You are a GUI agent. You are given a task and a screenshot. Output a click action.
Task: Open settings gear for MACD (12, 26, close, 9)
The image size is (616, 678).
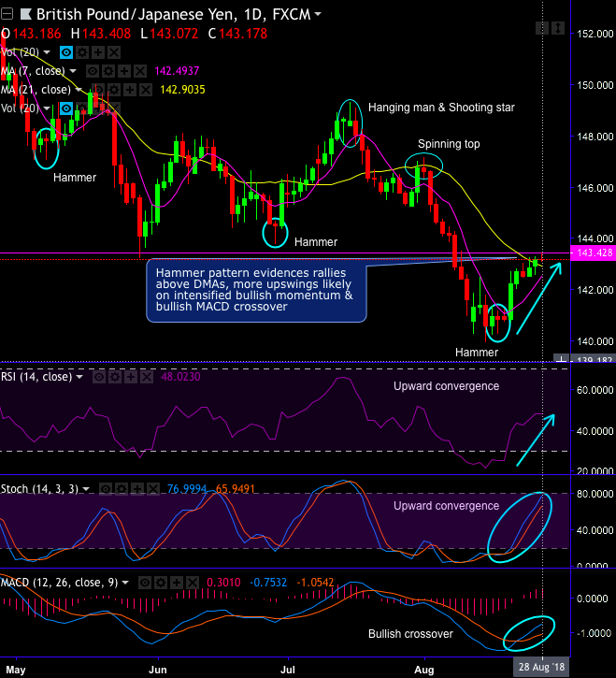pos(161,583)
